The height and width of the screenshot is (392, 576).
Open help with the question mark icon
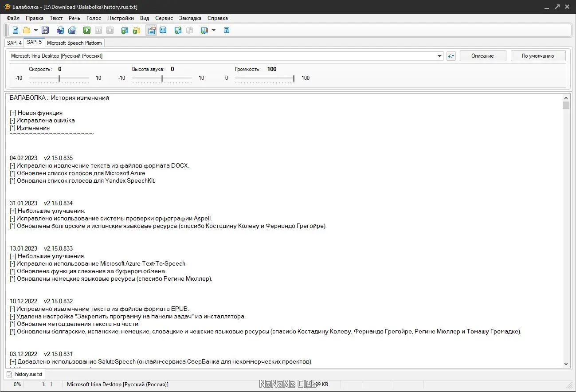pyautogui.click(x=227, y=30)
